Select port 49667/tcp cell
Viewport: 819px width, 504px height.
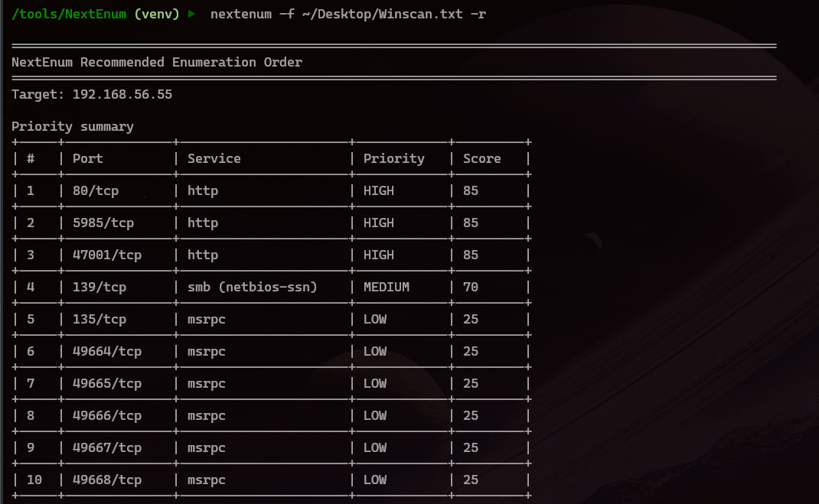coord(107,447)
